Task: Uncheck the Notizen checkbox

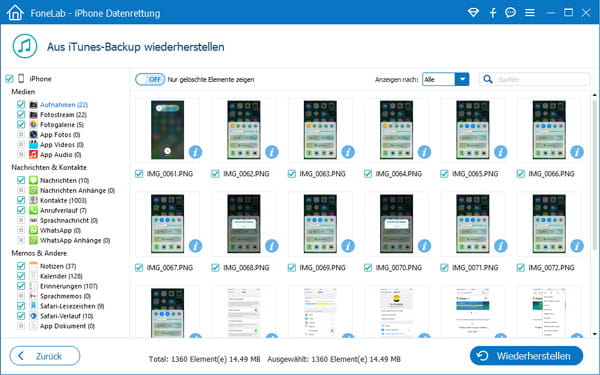Action: click(21, 266)
